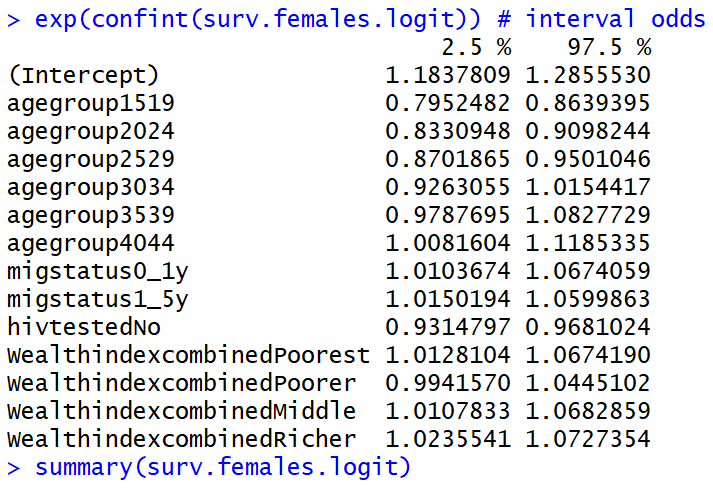This screenshot has width=713, height=490.
Task: Click the hivtestedNo row label
Action: coord(83,327)
